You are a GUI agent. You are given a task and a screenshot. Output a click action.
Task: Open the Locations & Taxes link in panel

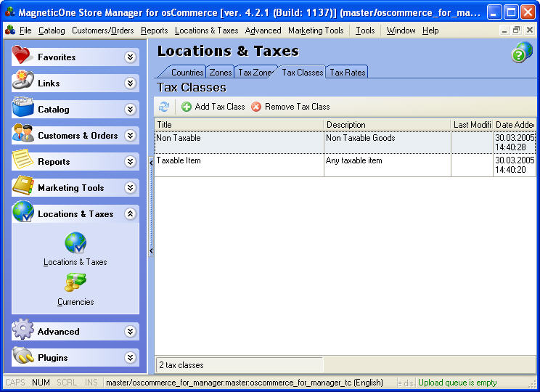pyautogui.click(x=75, y=262)
